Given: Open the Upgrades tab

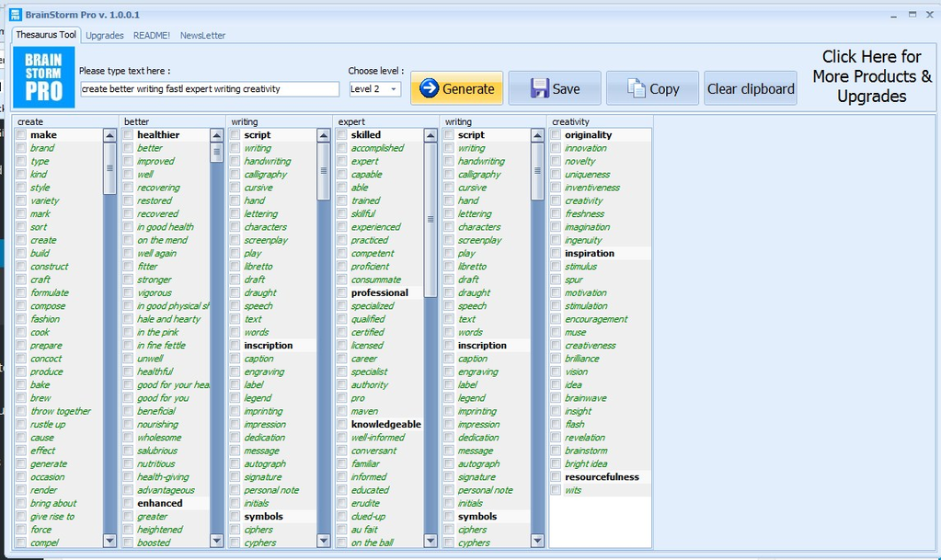Looking at the screenshot, I should coord(105,36).
